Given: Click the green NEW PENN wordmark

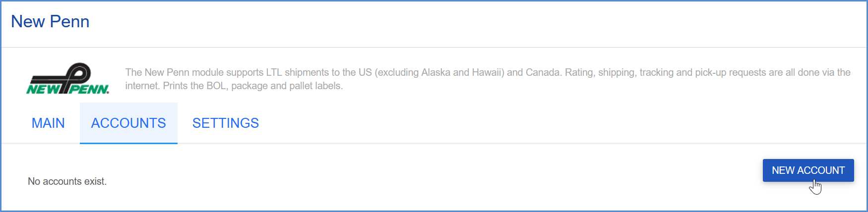Looking at the screenshot, I should (67, 89).
